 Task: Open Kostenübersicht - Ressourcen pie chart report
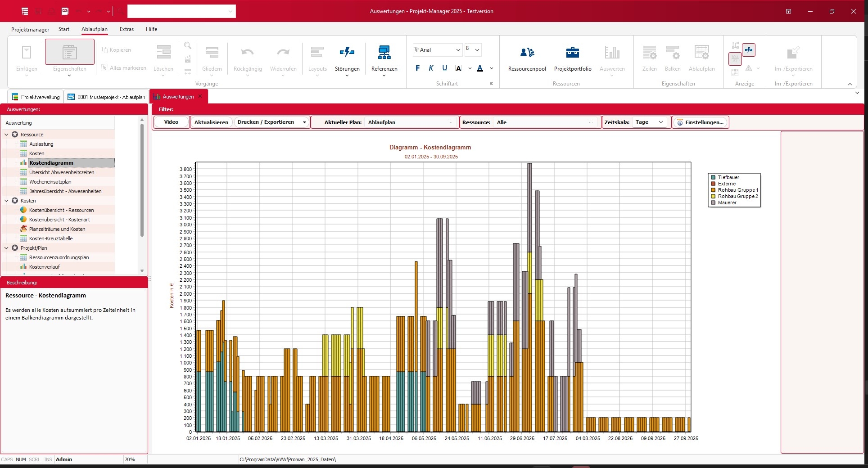[61, 210]
